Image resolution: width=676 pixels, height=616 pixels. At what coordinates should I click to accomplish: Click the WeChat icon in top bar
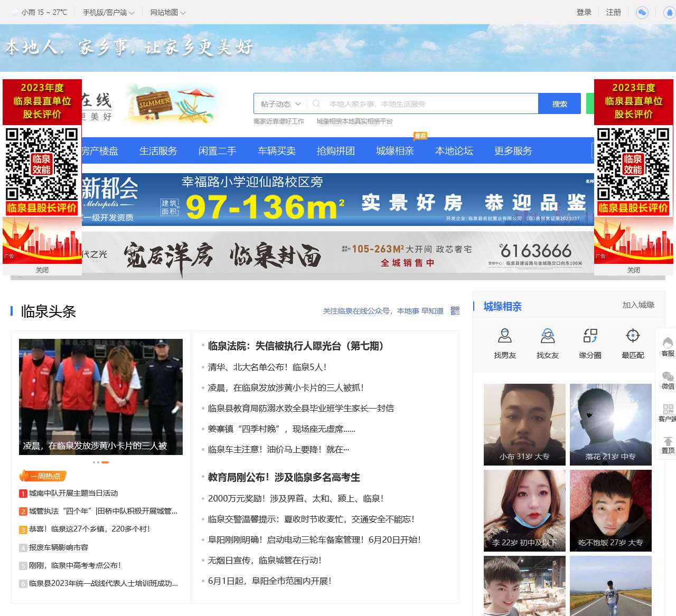pos(642,12)
